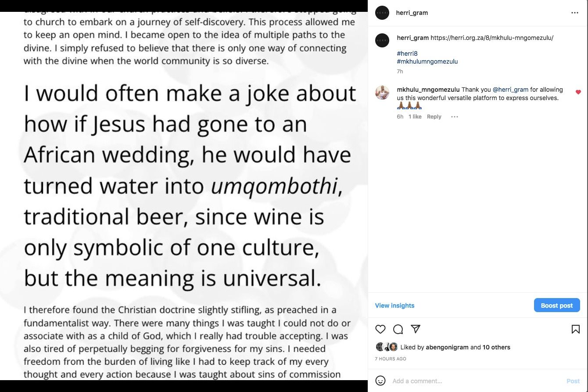
Task: Open comment options three-dot menu
Action: click(x=455, y=117)
